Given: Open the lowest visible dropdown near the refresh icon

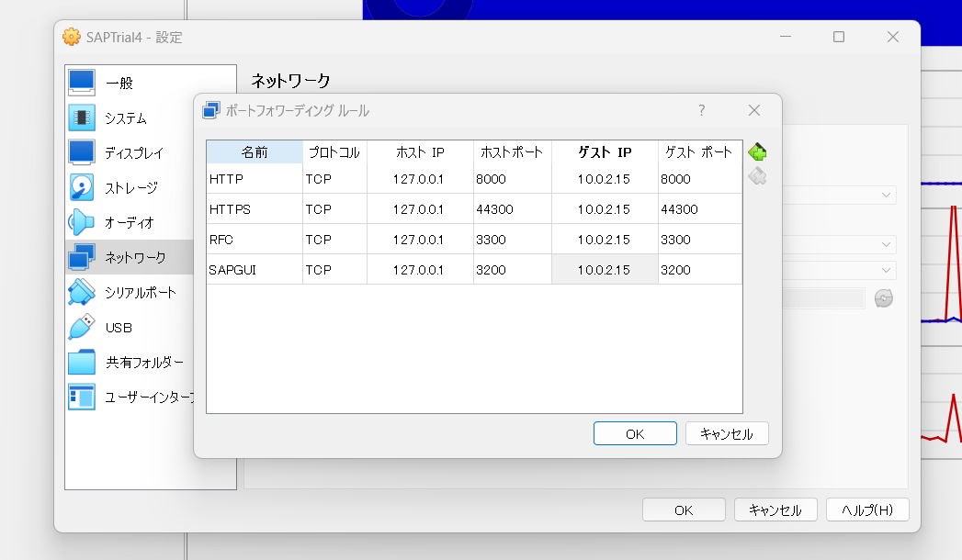Looking at the screenshot, I should pyautogui.click(x=887, y=271).
